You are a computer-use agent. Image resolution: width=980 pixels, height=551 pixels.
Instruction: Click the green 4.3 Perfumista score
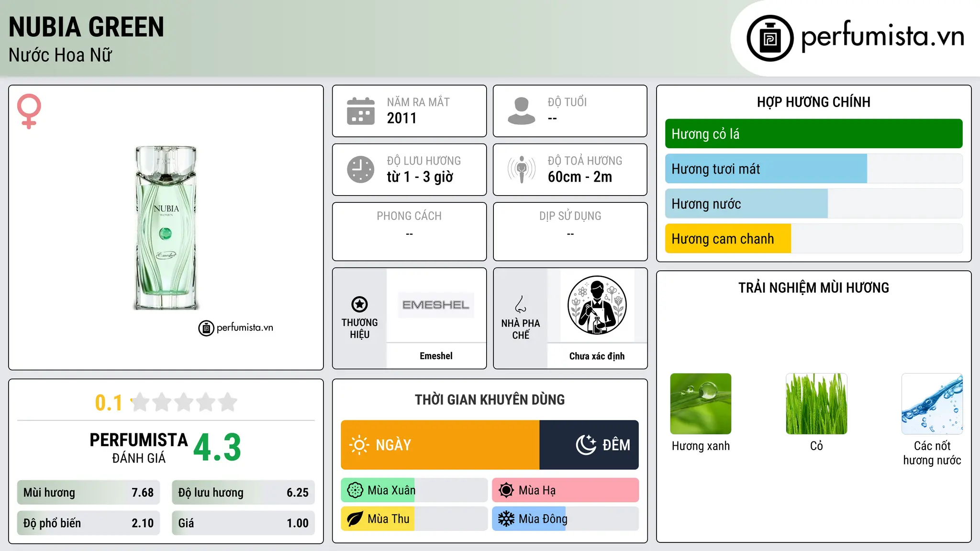(x=217, y=448)
